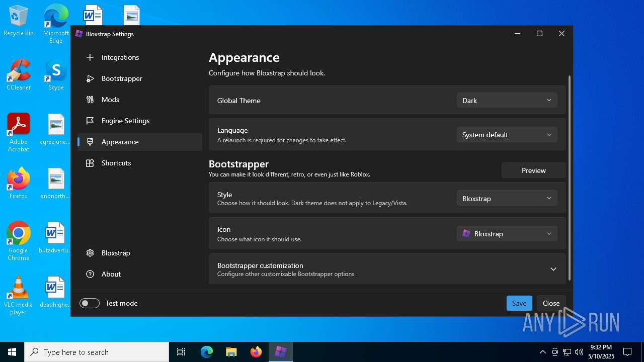The height and width of the screenshot is (362, 644).
Task: Select the andnorth image file on desktop
Action: (x=56, y=184)
